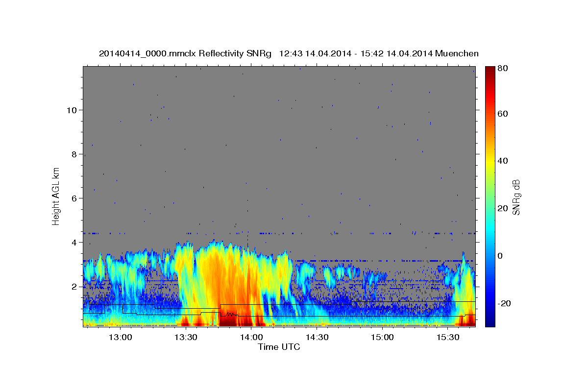Click the 13:30 time tick label
This screenshot has height=392, width=588.
(x=186, y=337)
